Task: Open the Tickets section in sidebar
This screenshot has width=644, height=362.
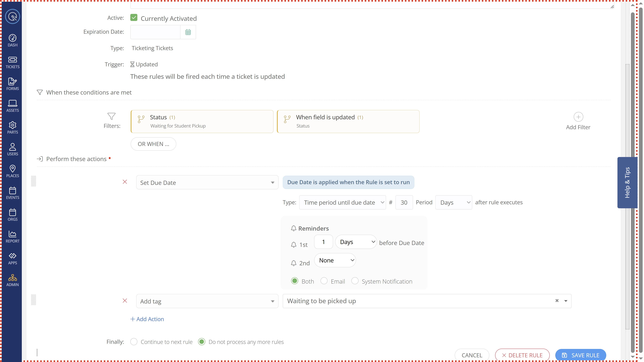Action: click(x=13, y=62)
